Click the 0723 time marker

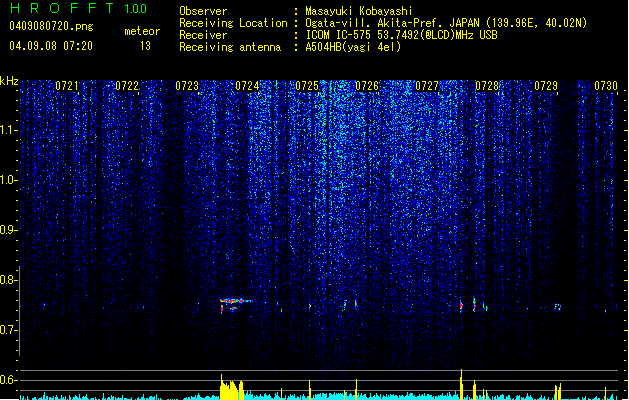pyautogui.click(x=187, y=86)
